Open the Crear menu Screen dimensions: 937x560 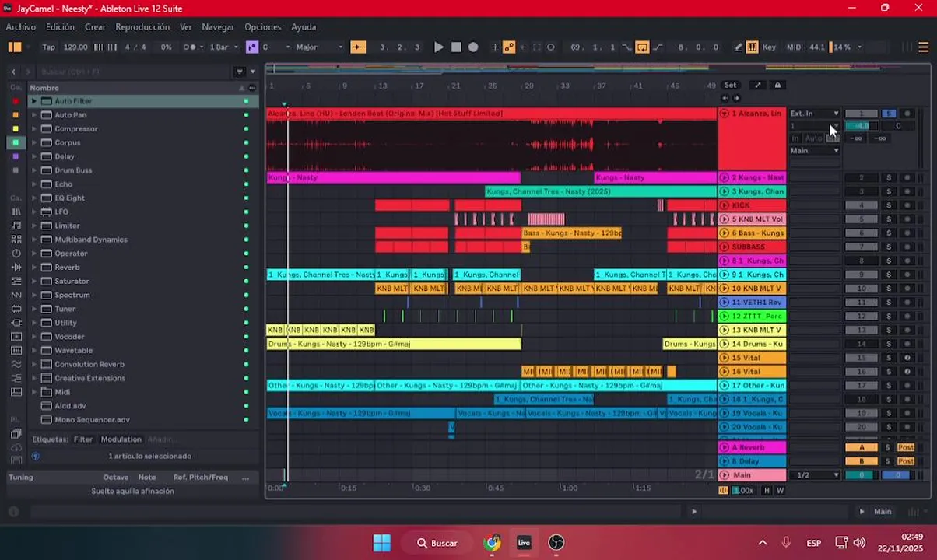pyautogui.click(x=95, y=26)
